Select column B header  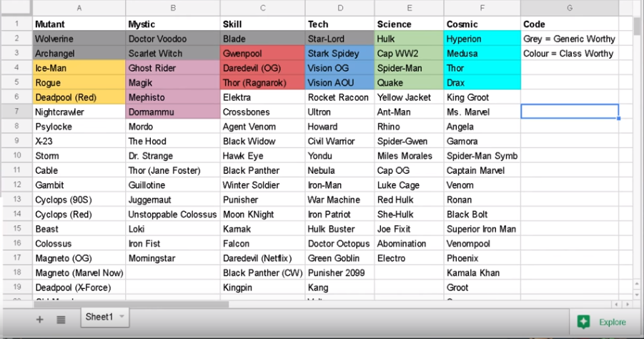pyautogui.click(x=173, y=8)
